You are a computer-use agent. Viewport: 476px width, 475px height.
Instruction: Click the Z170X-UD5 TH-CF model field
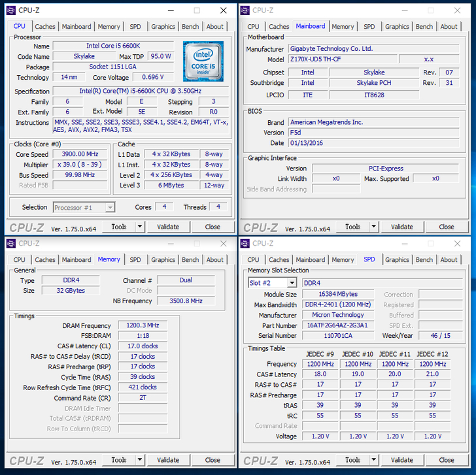pos(343,59)
